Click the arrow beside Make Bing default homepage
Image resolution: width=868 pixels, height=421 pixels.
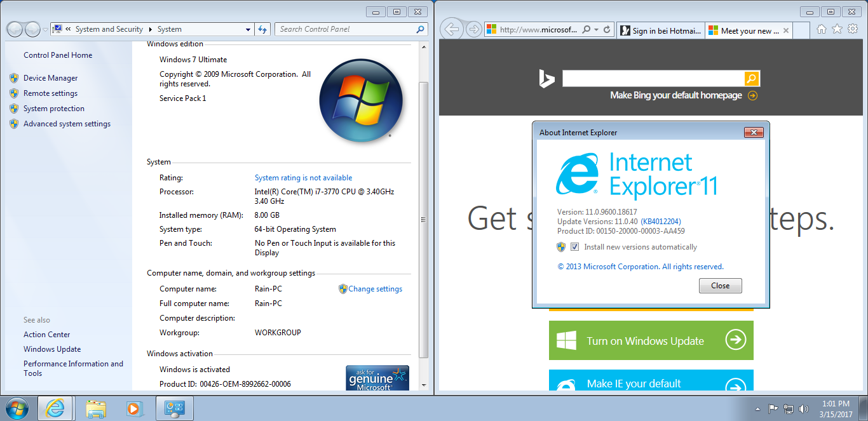click(752, 95)
